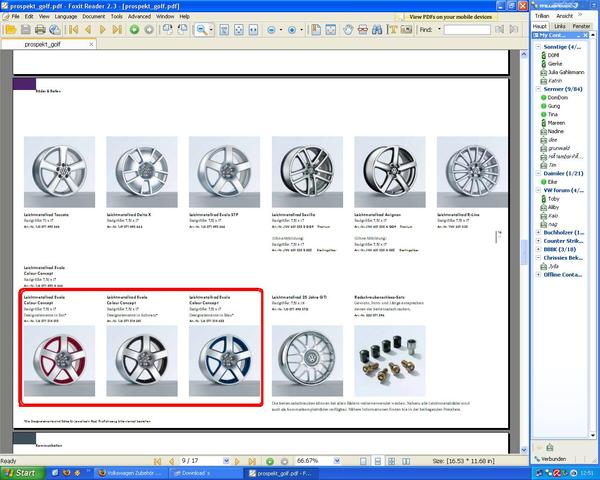Screen dimensions: 600x480
Task: Click the scroll down arrow of document
Action: [x=524, y=449]
